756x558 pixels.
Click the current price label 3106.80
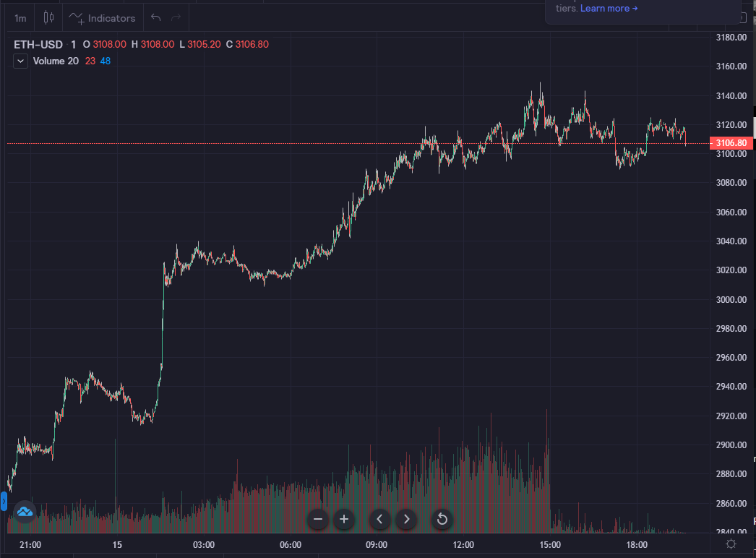click(x=731, y=143)
